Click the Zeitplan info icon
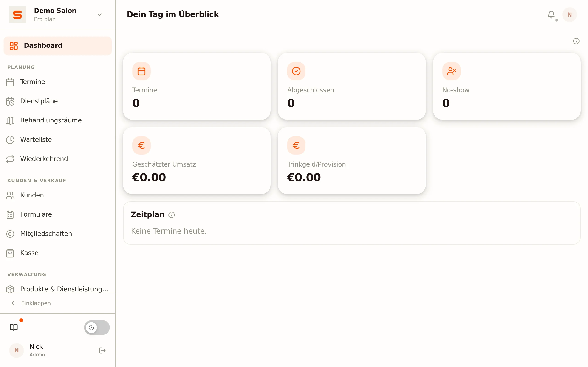Screen dimensions: 588x367 click(172, 215)
